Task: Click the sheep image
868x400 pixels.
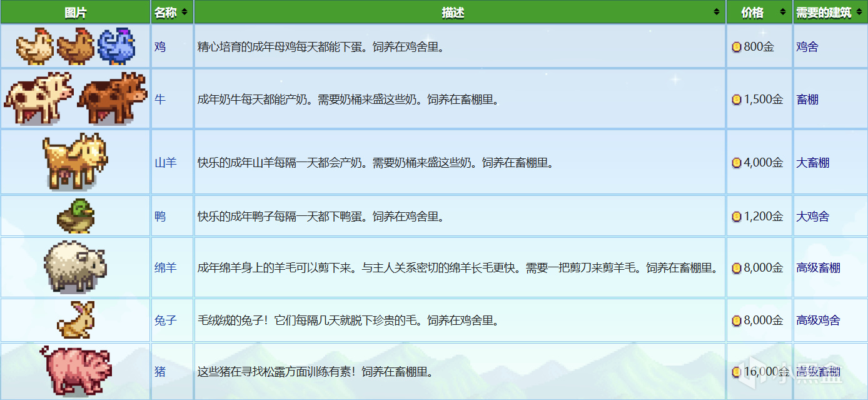Action: click(x=75, y=267)
